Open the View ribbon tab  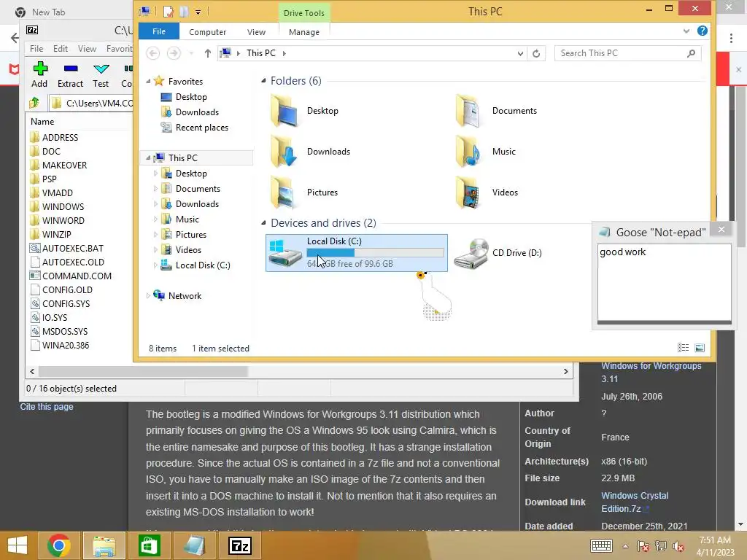click(x=256, y=32)
